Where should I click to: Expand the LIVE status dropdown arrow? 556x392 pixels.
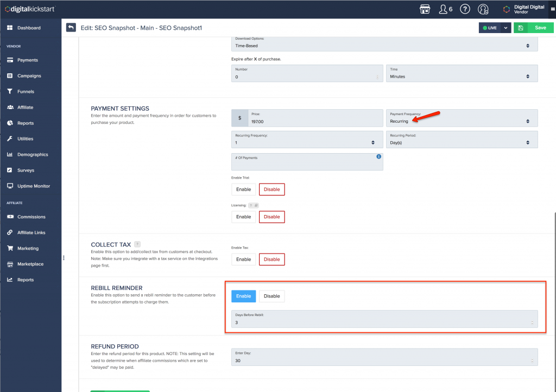pos(506,28)
